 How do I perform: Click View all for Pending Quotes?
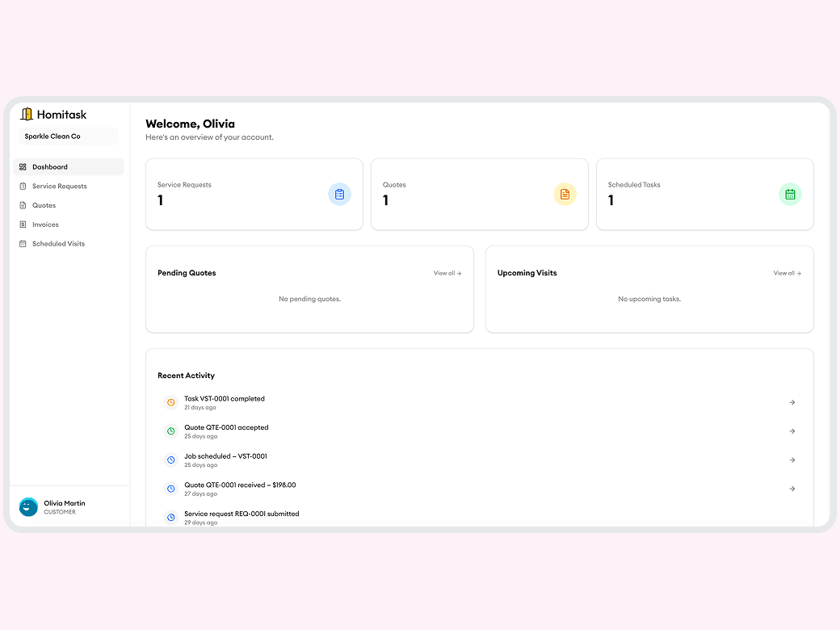(447, 273)
